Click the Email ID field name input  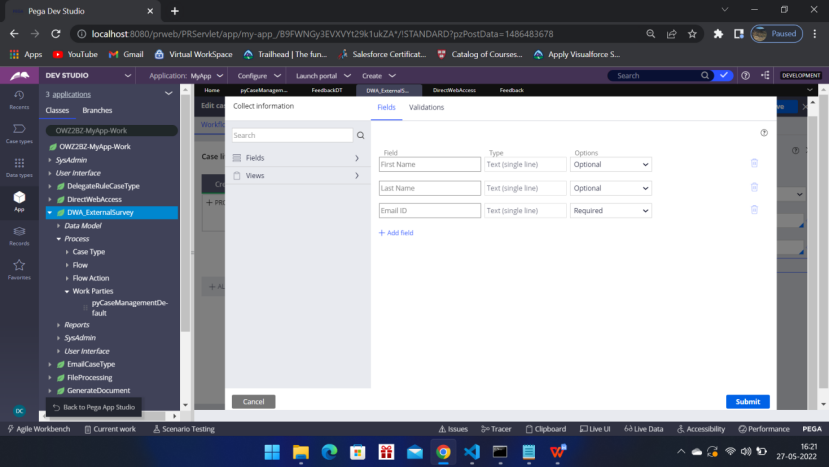point(430,211)
